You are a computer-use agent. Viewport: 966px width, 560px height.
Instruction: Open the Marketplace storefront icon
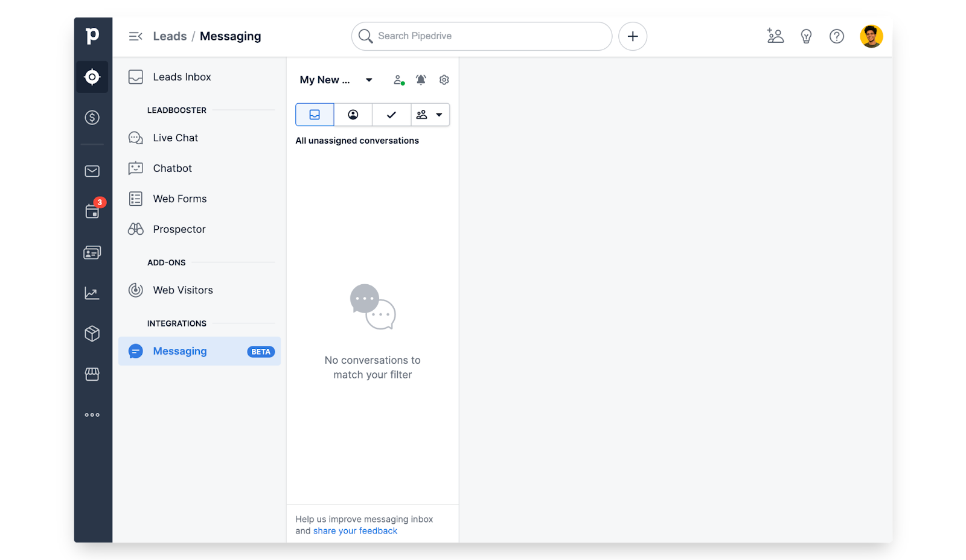92,375
